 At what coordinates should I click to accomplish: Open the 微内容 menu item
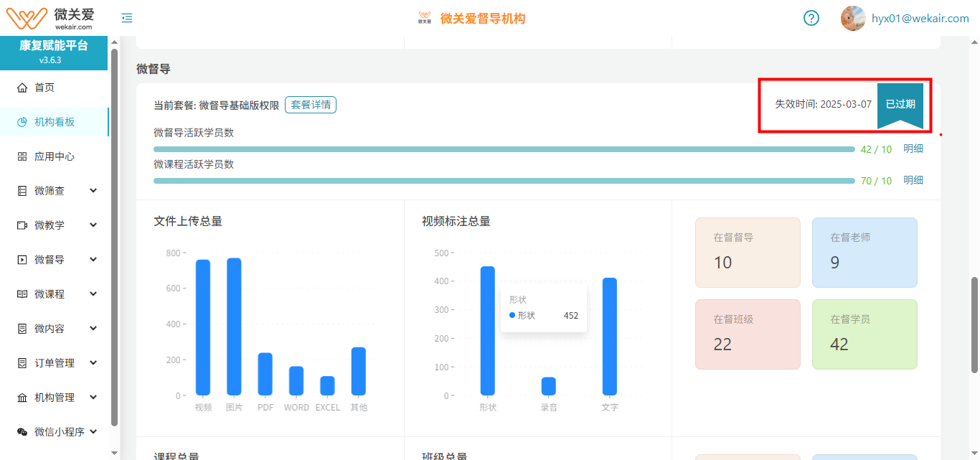point(50,329)
